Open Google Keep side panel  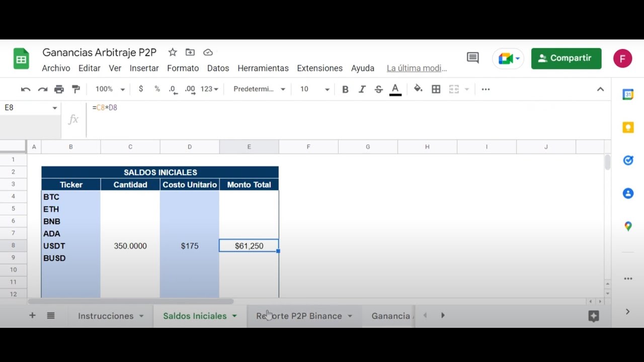tap(628, 127)
